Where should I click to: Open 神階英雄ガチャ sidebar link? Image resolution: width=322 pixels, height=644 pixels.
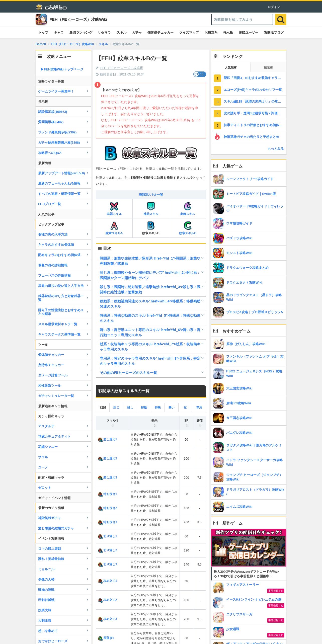point(63,518)
